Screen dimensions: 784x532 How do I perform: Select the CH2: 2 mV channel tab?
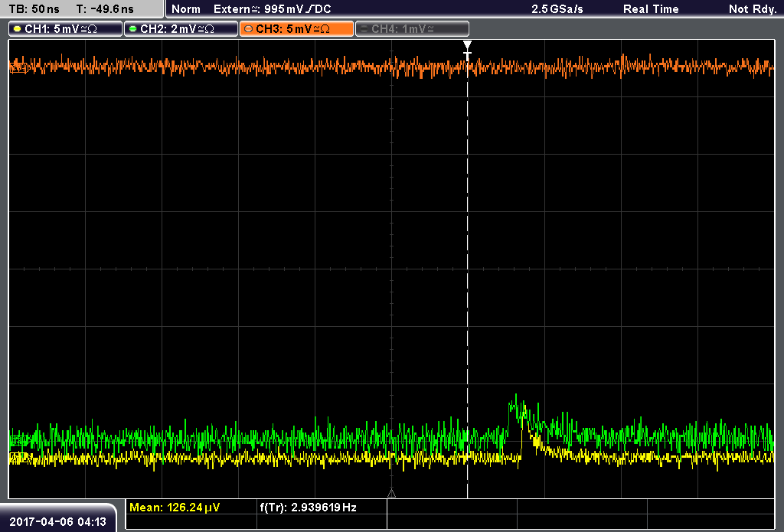[x=181, y=29]
